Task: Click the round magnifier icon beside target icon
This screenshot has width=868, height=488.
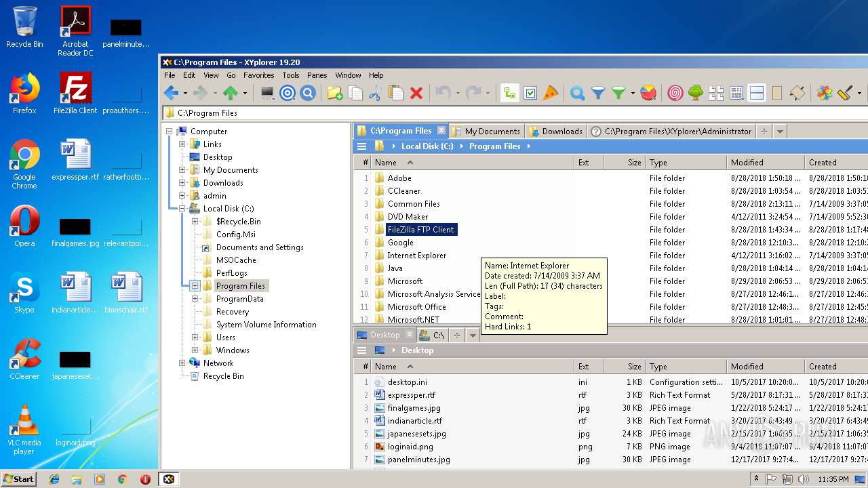Action: (x=308, y=93)
